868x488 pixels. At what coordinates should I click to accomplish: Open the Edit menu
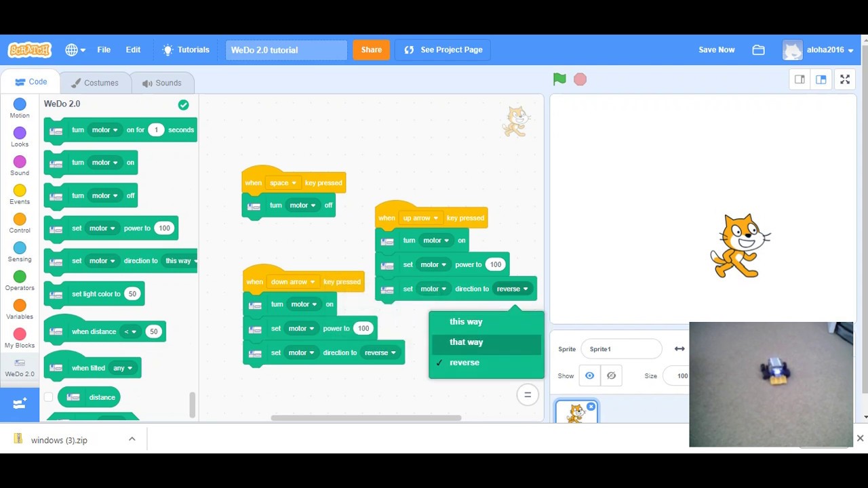click(133, 49)
